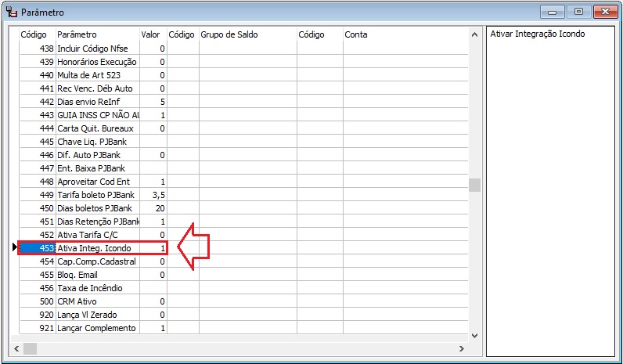Click the vertical scrollbar down arrow
The height and width of the screenshot is (364, 623).
(x=474, y=334)
